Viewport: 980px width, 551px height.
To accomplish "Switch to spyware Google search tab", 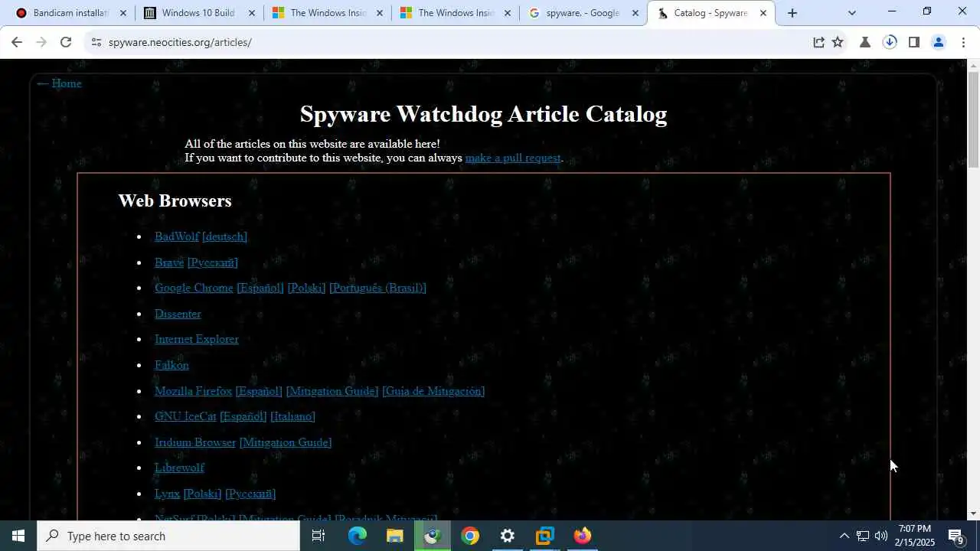I will tap(582, 13).
